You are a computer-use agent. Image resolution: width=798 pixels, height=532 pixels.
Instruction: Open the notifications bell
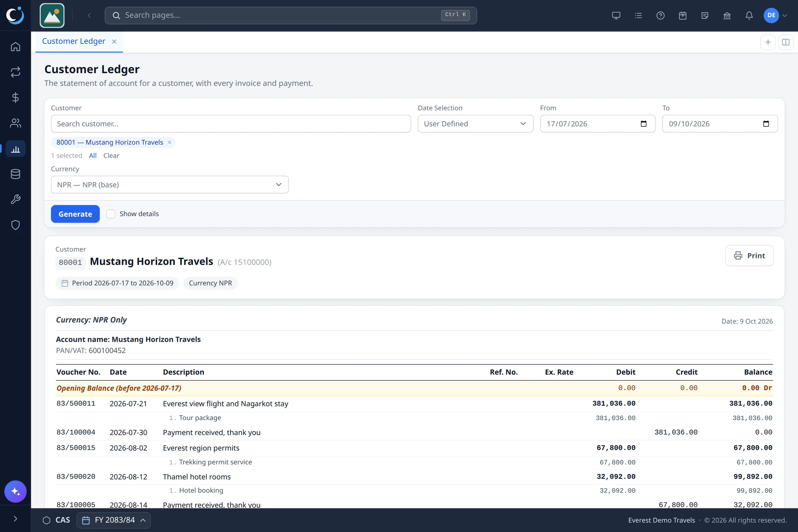pos(749,15)
